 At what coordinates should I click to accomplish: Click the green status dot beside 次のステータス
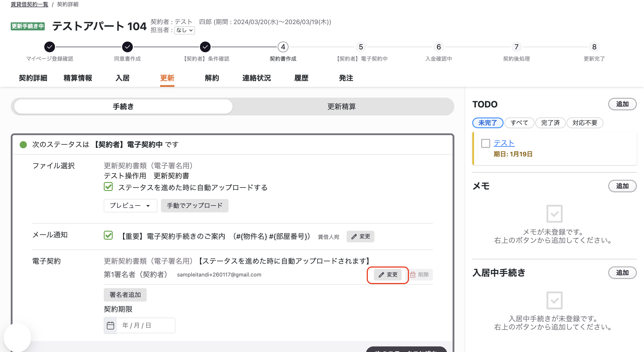[23, 145]
